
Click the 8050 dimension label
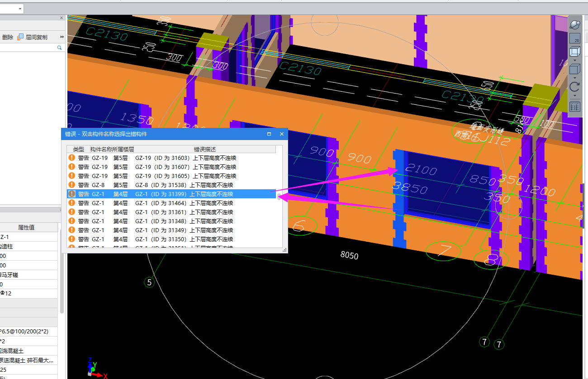[x=349, y=256]
